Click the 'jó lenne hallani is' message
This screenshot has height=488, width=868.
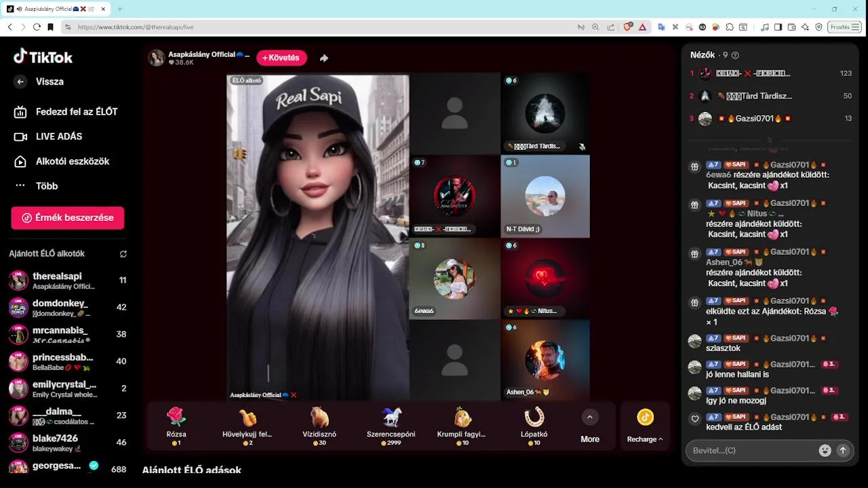pyautogui.click(x=737, y=375)
